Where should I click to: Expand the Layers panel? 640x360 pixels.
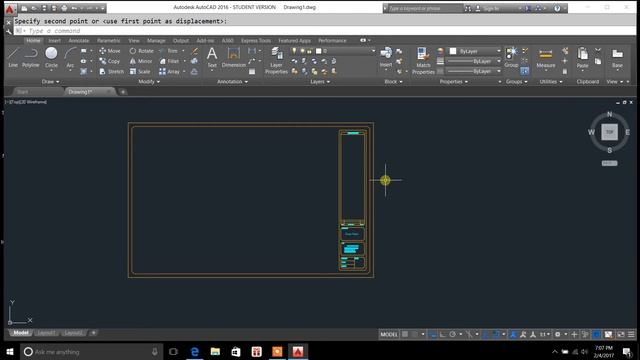click(320, 82)
